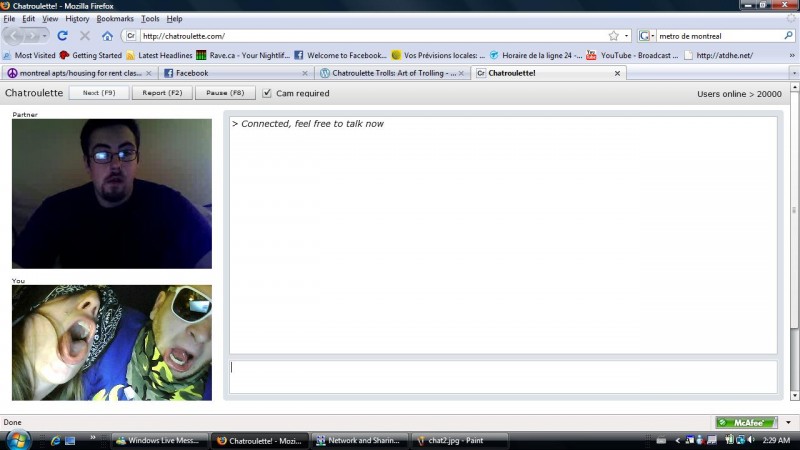
Task: Expand the Quick Launch overflow chevron
Action: [x=92, y=437]
